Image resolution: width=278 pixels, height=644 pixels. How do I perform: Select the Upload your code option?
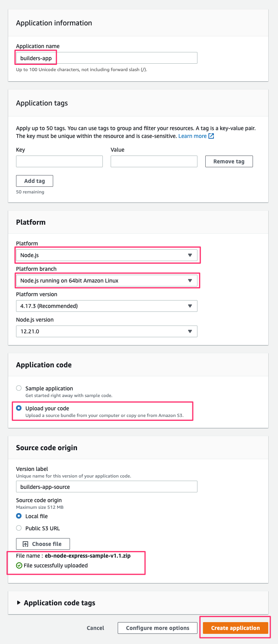pos(19,408)
